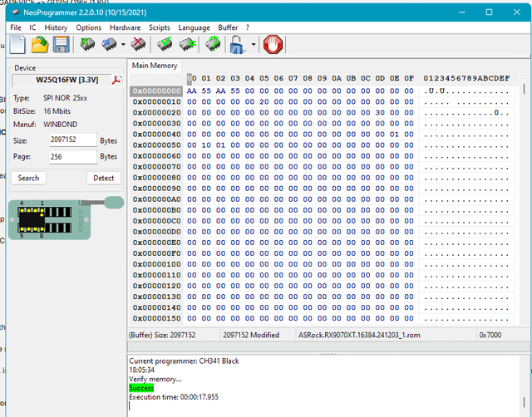Select address row 0x00000100
The height and width of the screenshot is (417, 532).
[157, 264]
